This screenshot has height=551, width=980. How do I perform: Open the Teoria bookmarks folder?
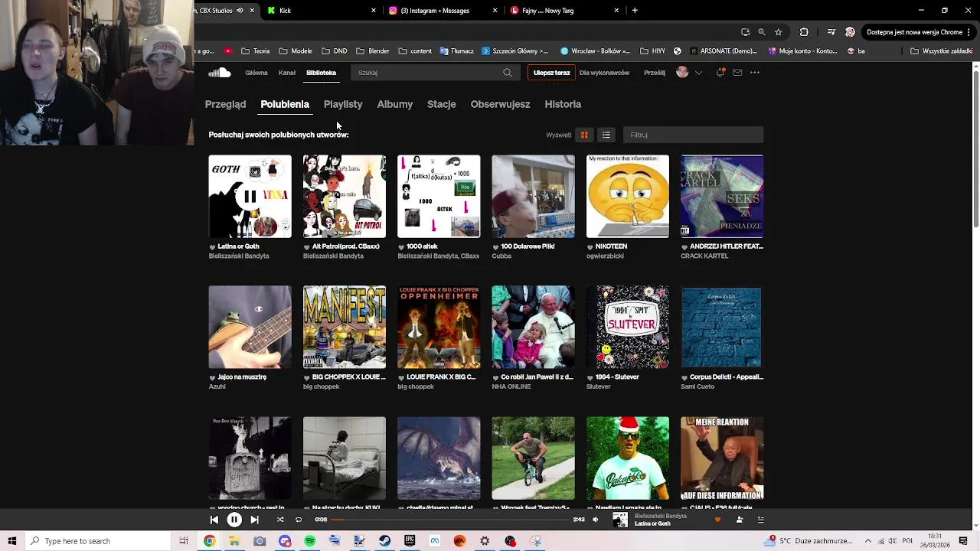255,51
